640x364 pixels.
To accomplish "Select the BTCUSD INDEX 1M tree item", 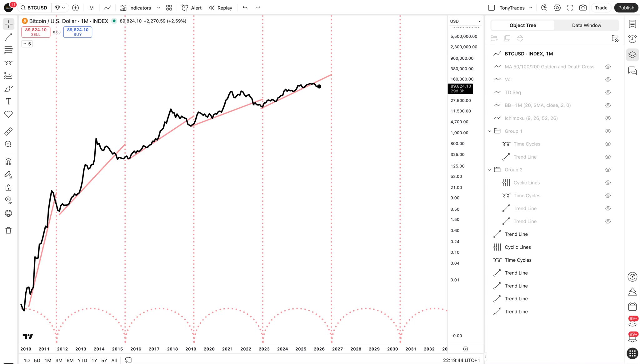I will (529, 54).
